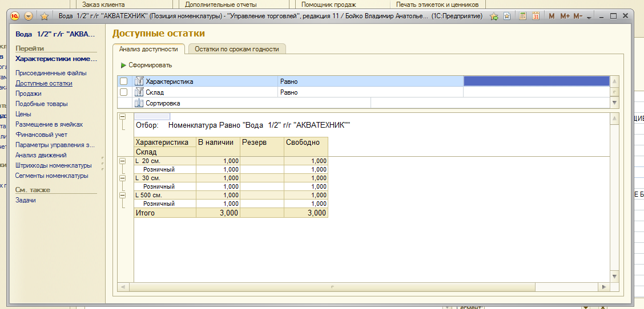Open Печать этикеток и ценников tab in background
644x309 pixels.
click(437, 5)
